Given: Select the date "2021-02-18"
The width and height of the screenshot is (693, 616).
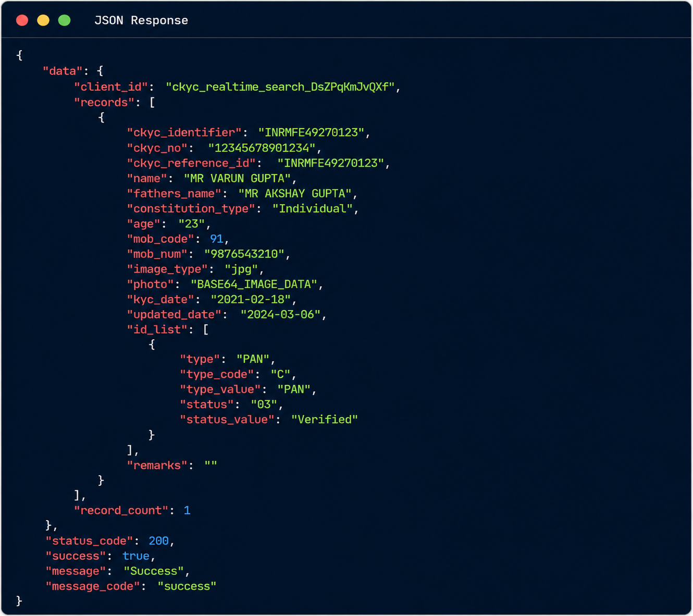Looking at the screenshot, I should [x=251, y=299].
